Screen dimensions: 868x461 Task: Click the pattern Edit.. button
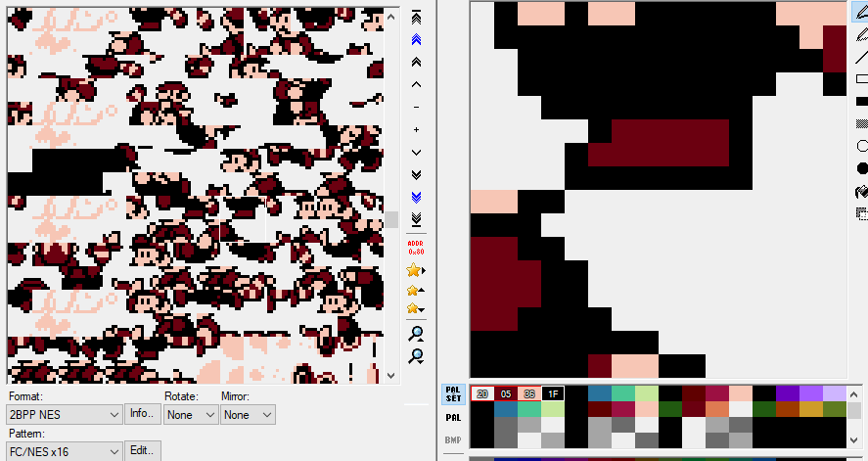(x=142, y=450)
